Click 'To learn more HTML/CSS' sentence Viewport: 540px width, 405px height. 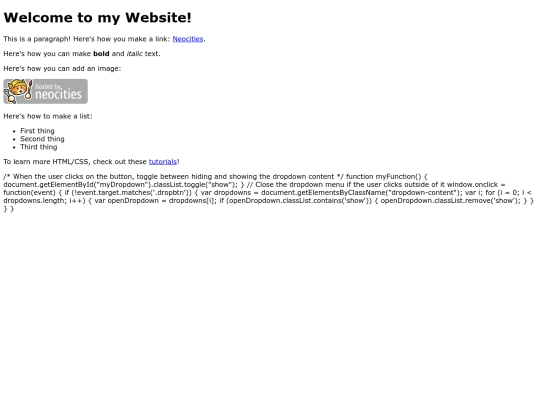[x=46, y=162]
